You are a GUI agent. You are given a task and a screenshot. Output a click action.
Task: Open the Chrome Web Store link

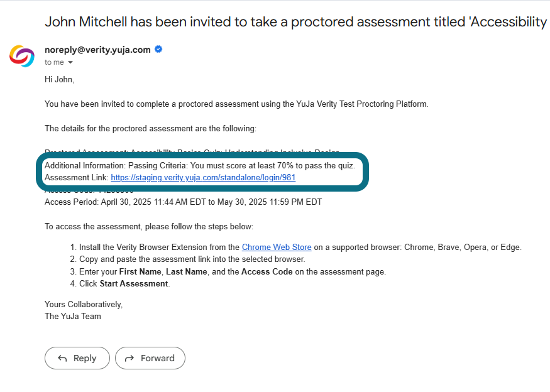point(277,247)
